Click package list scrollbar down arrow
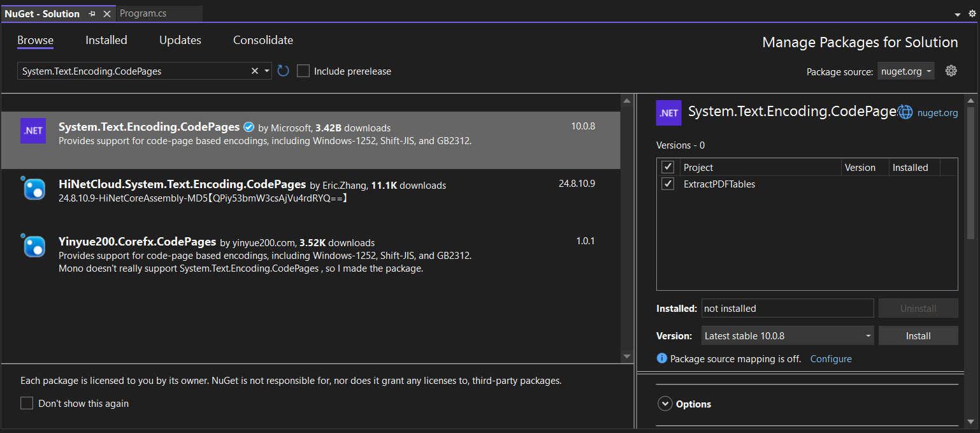980x433 pixels. tap(627, 356)
